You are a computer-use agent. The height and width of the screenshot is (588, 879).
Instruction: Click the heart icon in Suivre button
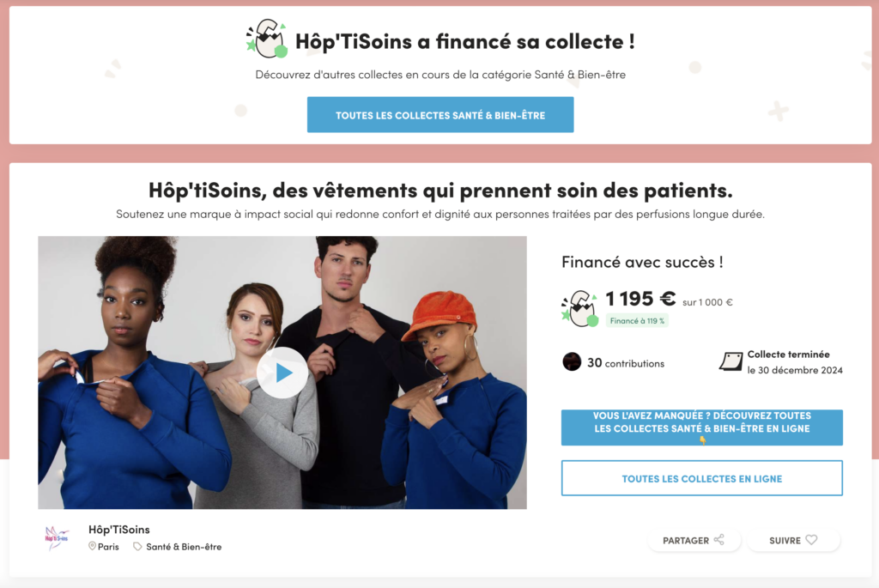[811, 540]
